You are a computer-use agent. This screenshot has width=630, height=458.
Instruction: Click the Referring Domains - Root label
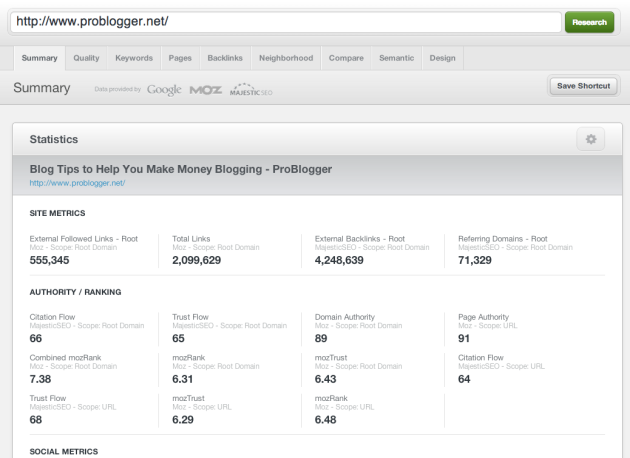pyautogui.click(x=503, y=239)
